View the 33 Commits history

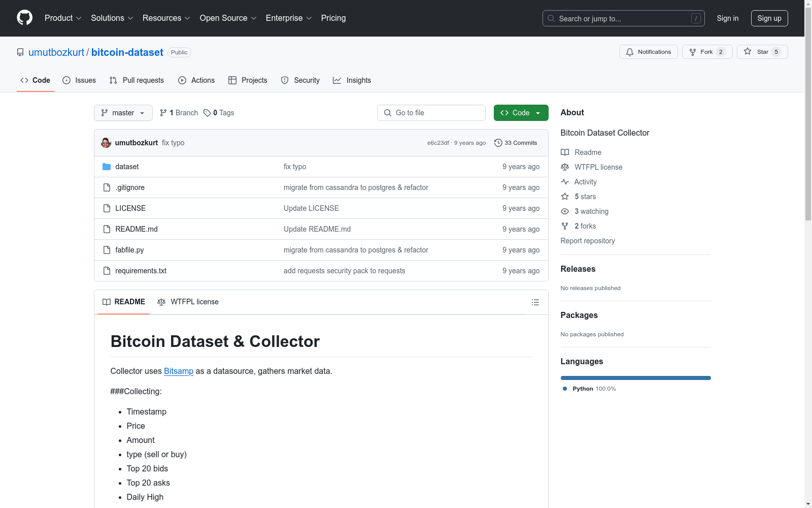(x=516, y=143)
